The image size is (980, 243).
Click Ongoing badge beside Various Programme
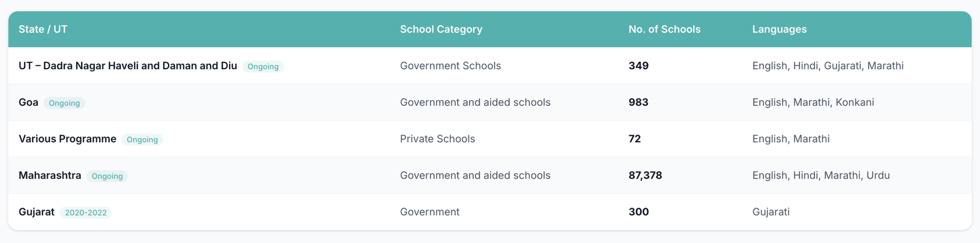point(142,140)
